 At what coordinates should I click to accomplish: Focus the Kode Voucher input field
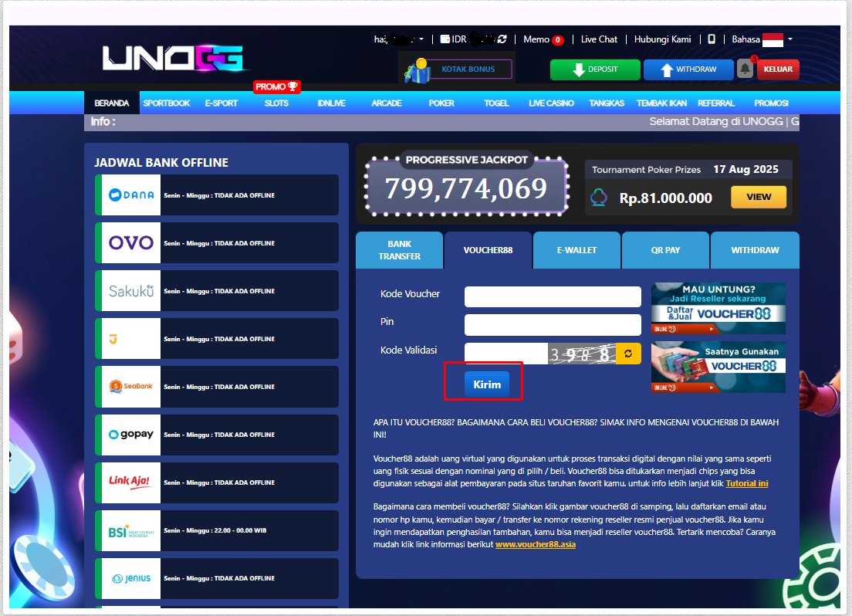point(553,297)
